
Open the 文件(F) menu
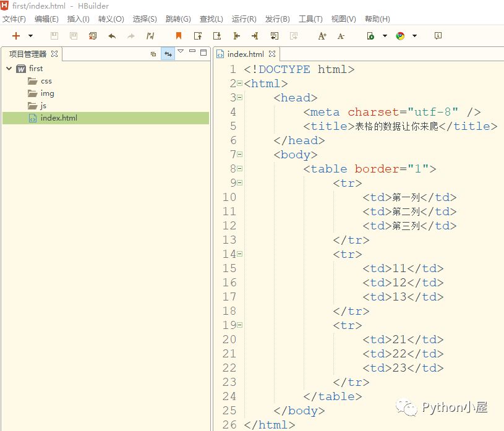pyautogui.click(x=14, y=19)
